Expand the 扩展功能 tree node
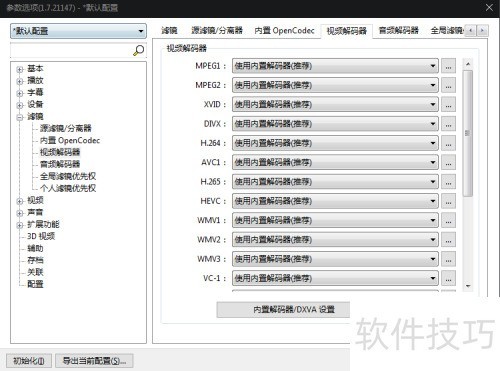Screen dimensions: 500x371 point(20,225)
